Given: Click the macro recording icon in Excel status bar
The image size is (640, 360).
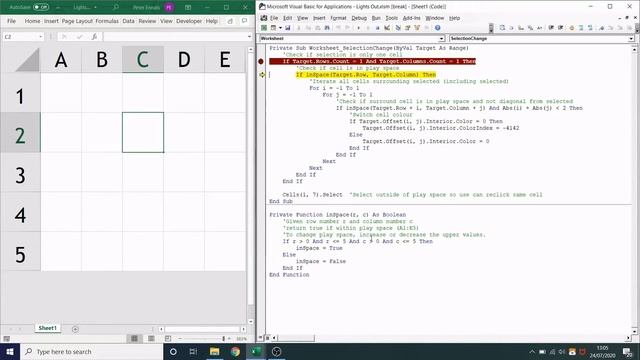Looking at the screenshot, I should 7,338.
